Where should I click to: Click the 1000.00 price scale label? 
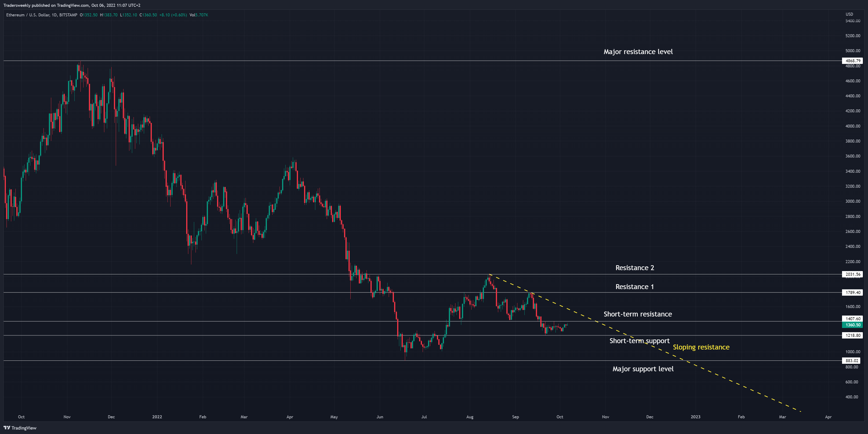[853, 352]
